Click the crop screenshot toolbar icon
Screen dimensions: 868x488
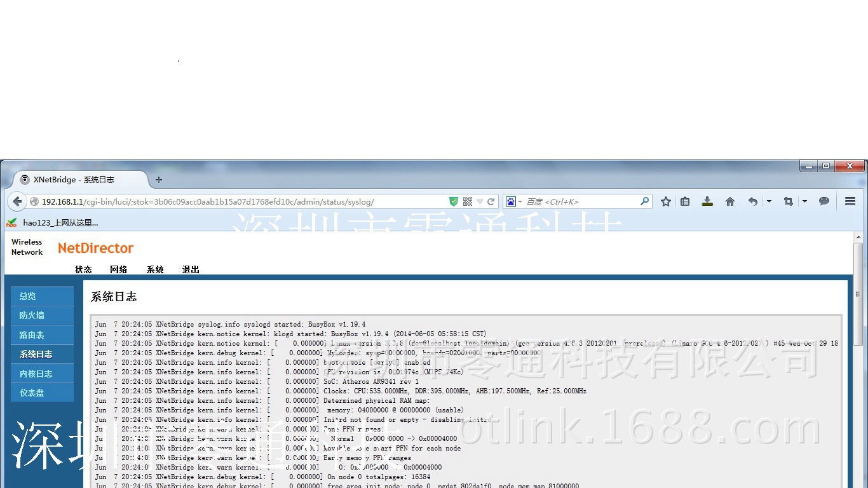tap(789, 201)
